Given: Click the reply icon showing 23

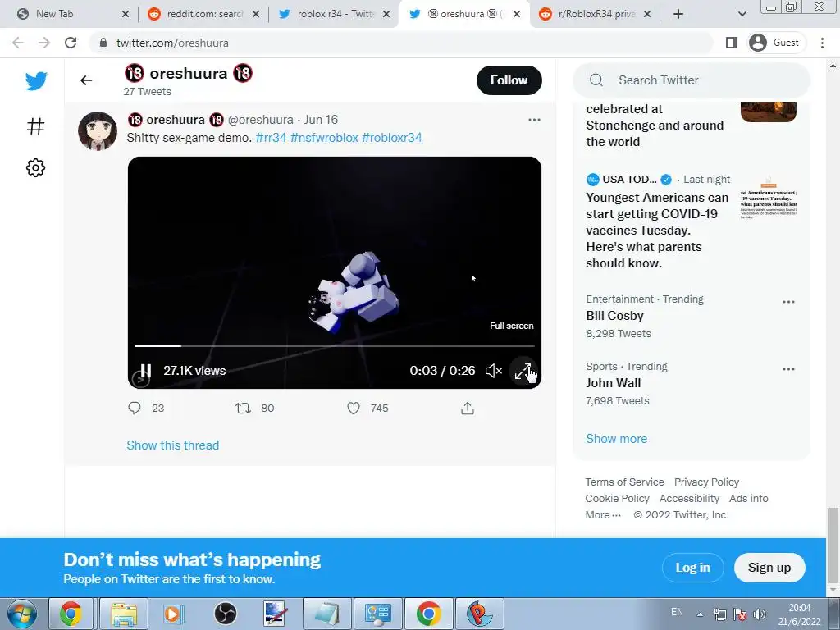Looking at the screenshot, I should point(135,409).
